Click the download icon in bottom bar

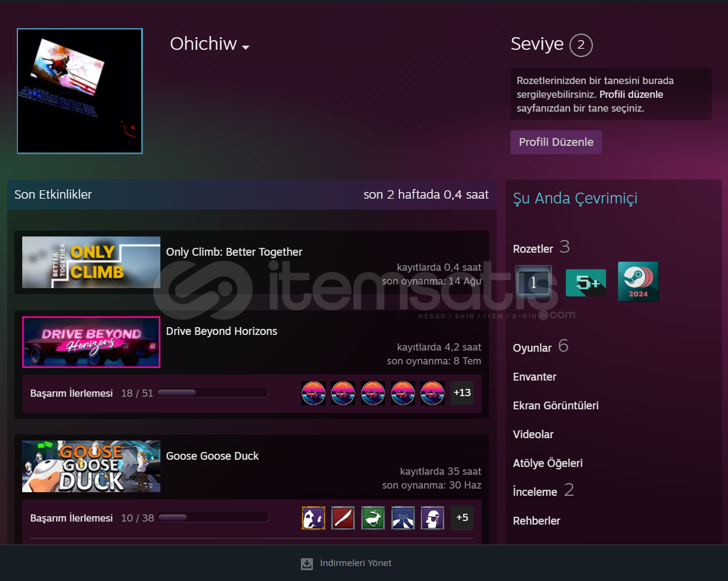307,564
